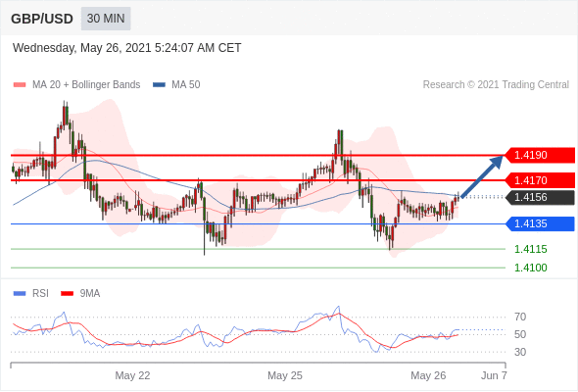Select the date and time text line
This screenshot has height=392, width=578.
[126, 48]
